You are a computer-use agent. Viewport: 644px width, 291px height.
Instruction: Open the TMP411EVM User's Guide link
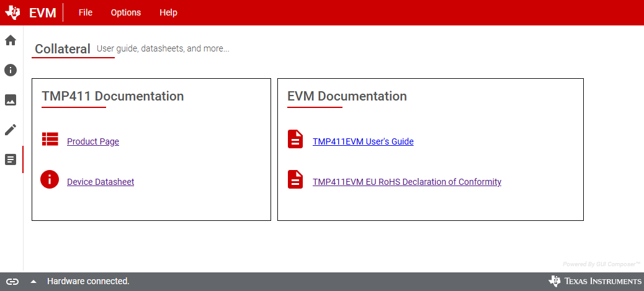tap(363, 141)
